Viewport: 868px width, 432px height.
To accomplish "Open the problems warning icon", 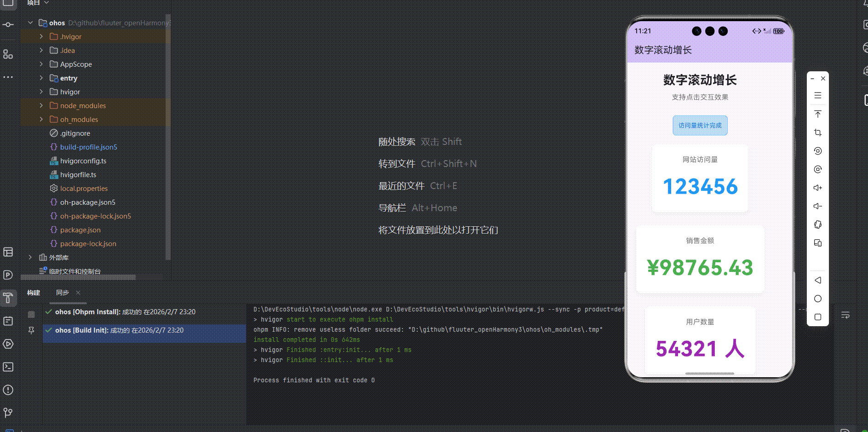I will click(8, 390).
